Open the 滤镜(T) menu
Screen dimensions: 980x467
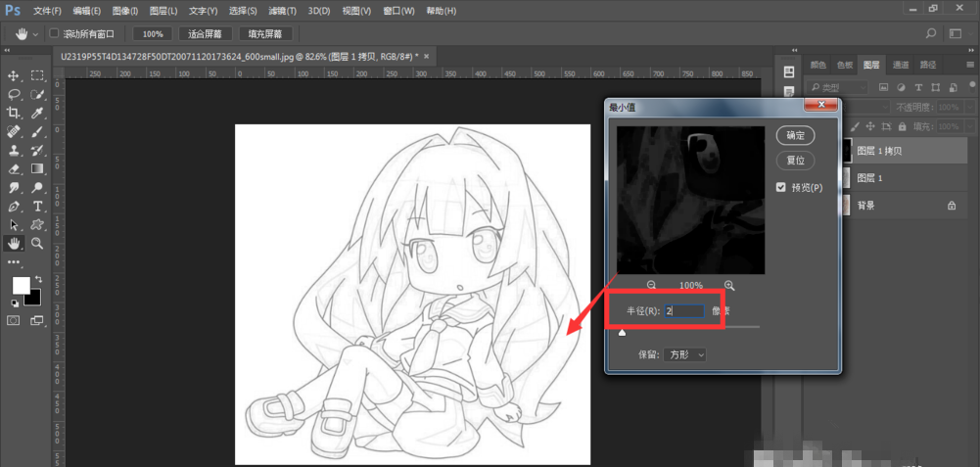(x=283, y=10)
